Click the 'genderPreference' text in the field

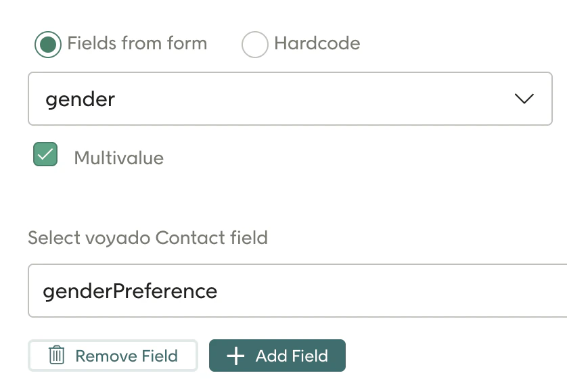[130, 291]
